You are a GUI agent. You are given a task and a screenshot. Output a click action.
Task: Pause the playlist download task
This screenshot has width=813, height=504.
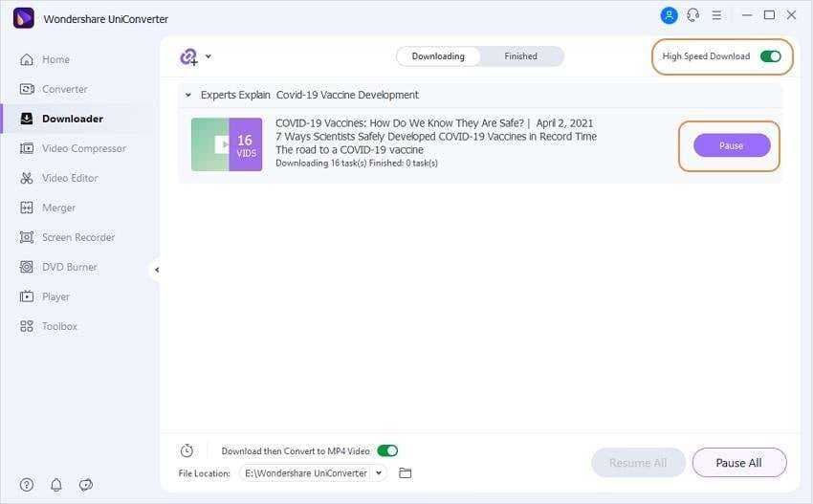[731, 145]
